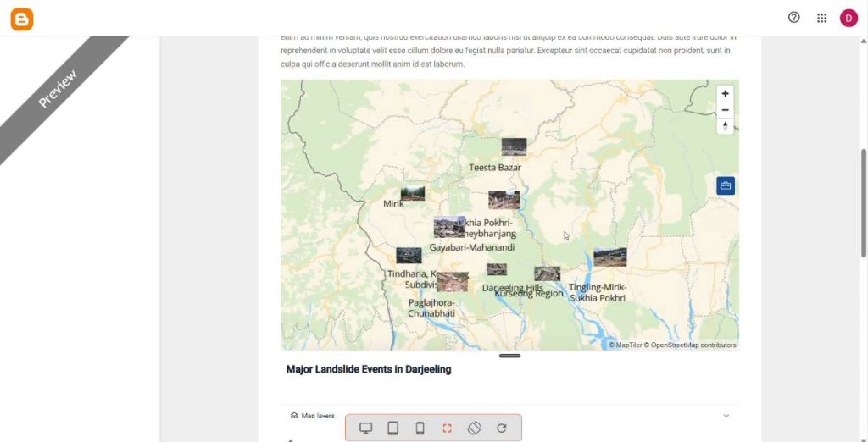The width and height of the screenshot is (868, 442).
Task: Click the Blogger logo icon
Action: click(x=22, y=19)
